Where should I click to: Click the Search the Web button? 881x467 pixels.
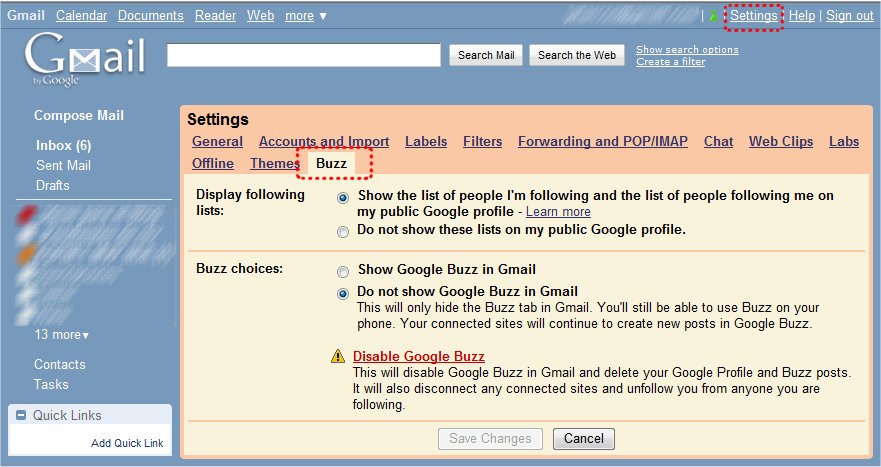tap(576, 55)
